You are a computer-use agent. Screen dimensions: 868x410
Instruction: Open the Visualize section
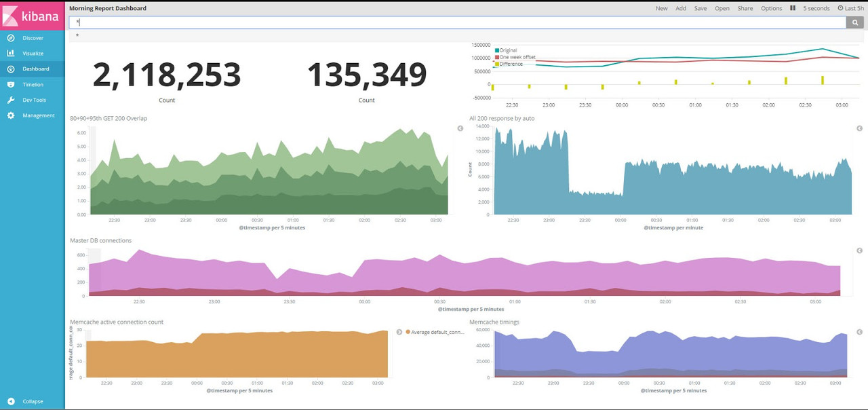[32, 53]
